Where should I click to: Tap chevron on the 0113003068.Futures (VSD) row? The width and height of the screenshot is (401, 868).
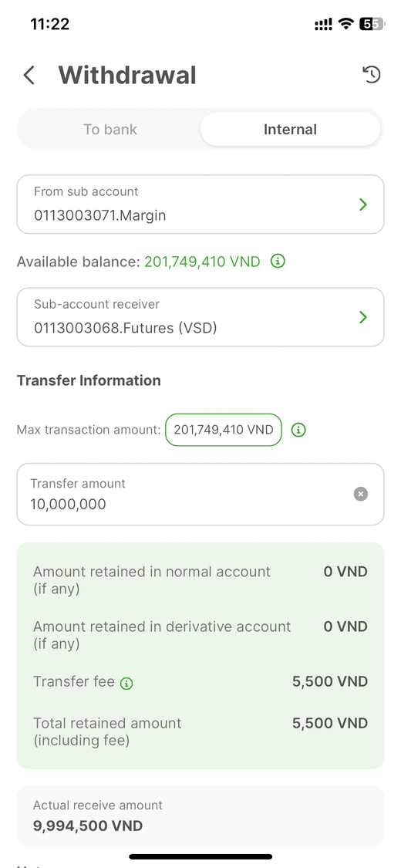click(363, 317)
